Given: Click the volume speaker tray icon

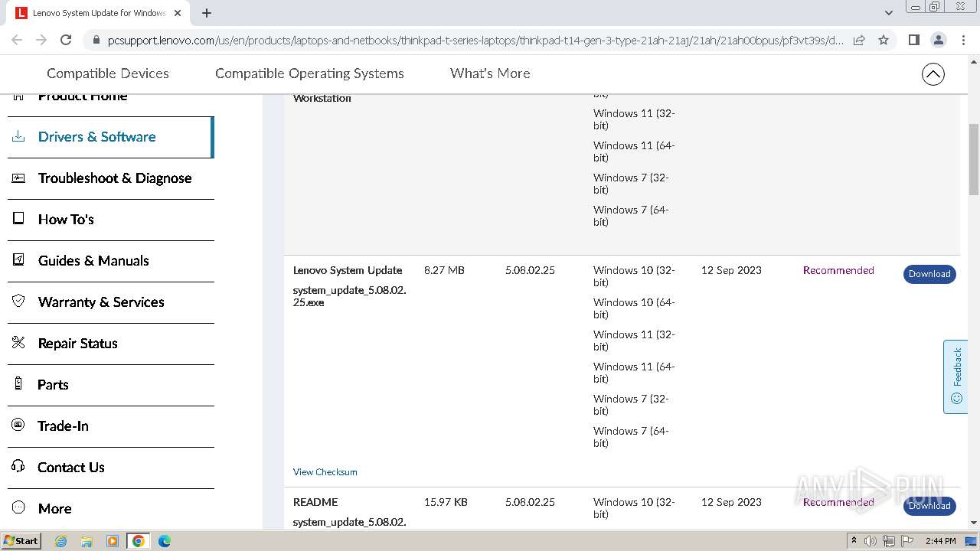Looking at the screenshot, I should tap(871, 541).
